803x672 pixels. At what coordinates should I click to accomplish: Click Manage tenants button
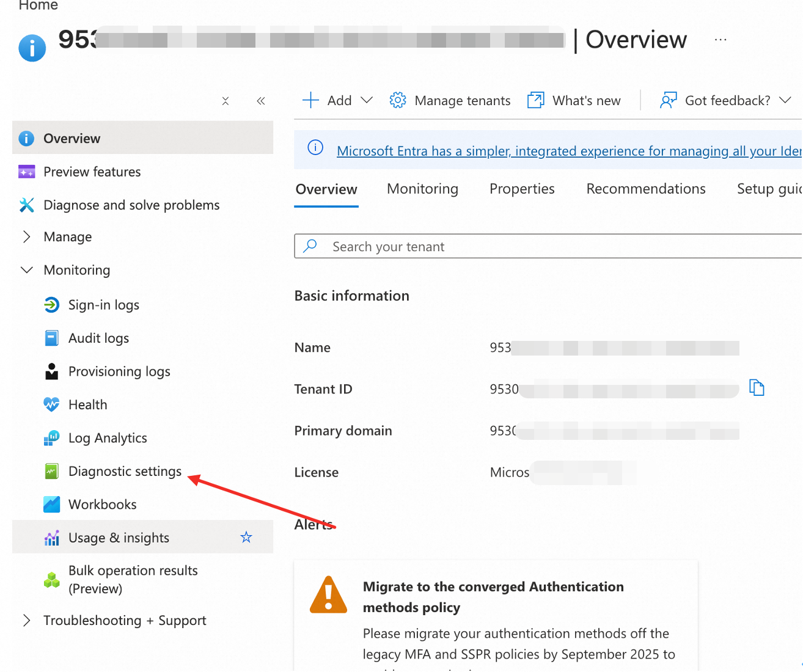[x=450, y=100]
